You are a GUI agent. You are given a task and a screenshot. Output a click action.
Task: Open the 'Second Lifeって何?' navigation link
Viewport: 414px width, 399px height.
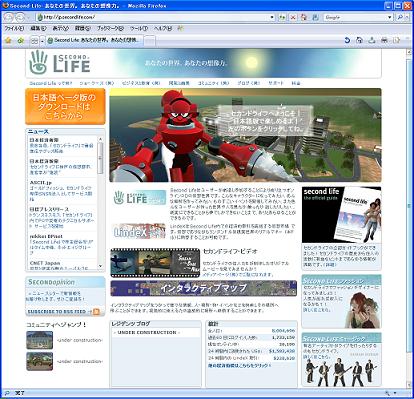click(51, 83)
